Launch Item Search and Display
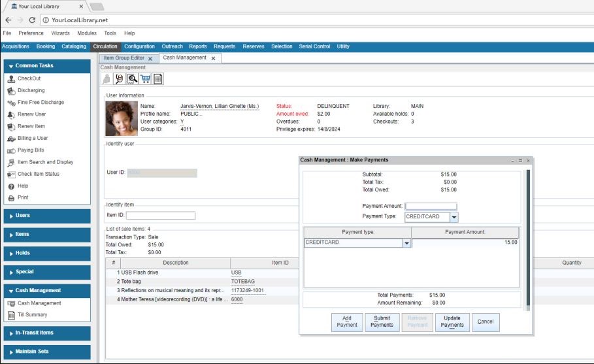 (x=45, y=162)
